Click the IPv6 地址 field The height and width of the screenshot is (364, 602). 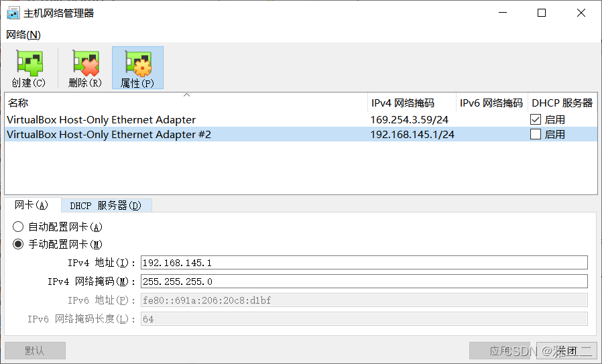pyautogui.click(x=364, y=300)
